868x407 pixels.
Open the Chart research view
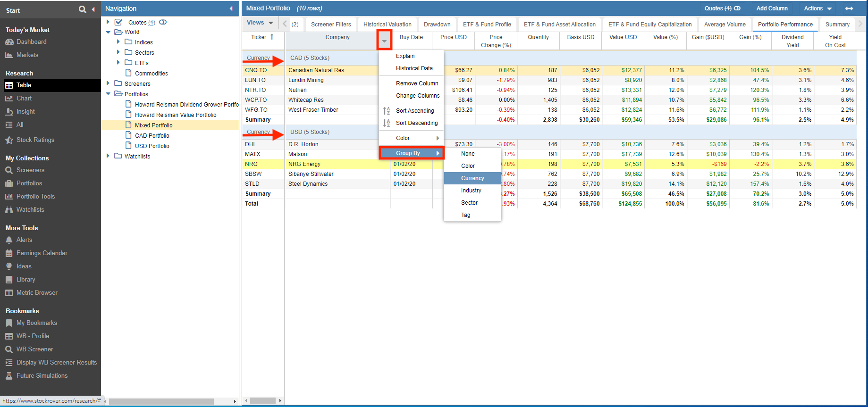click(x=24, y=99)
